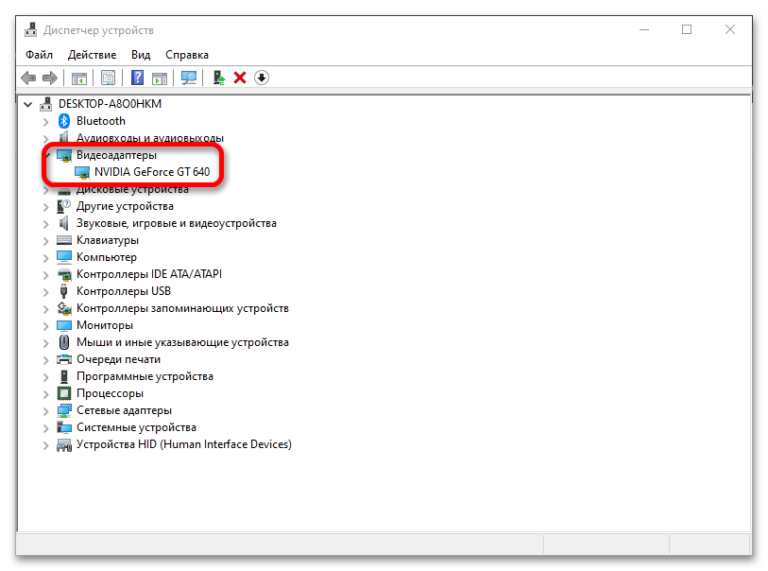Screen dimensions: 768x571
Task: Click the show/hide console tree icon
Action: pos(79,78)
